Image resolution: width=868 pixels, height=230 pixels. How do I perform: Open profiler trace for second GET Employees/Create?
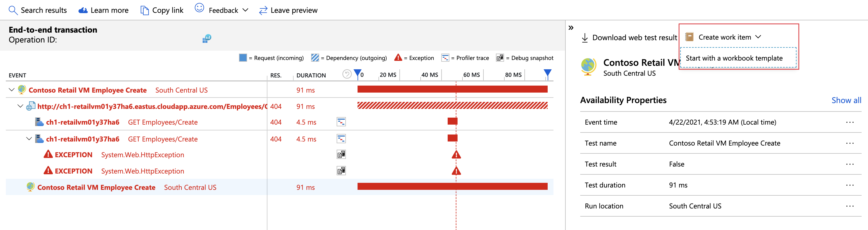pos(341,139)
